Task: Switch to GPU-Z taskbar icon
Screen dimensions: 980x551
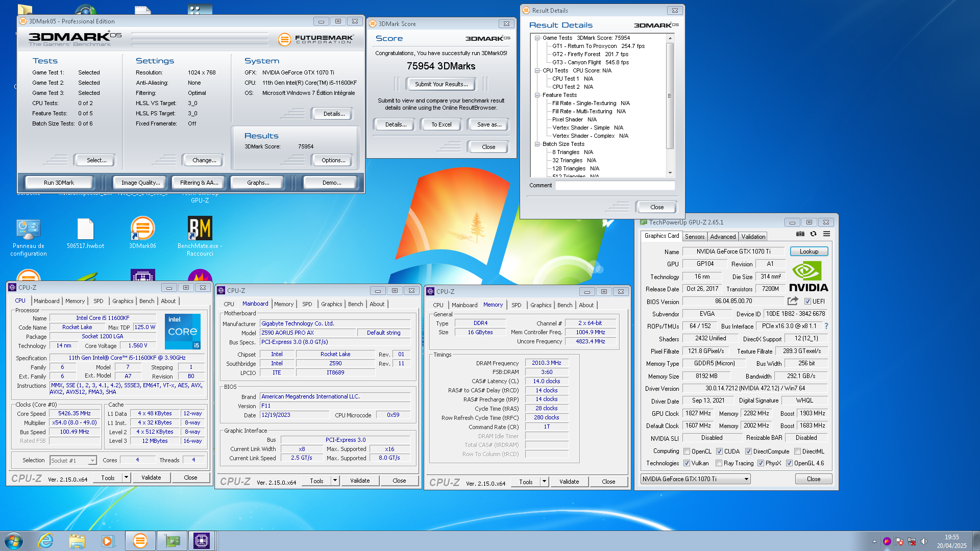Action: (x=171, y=541)
